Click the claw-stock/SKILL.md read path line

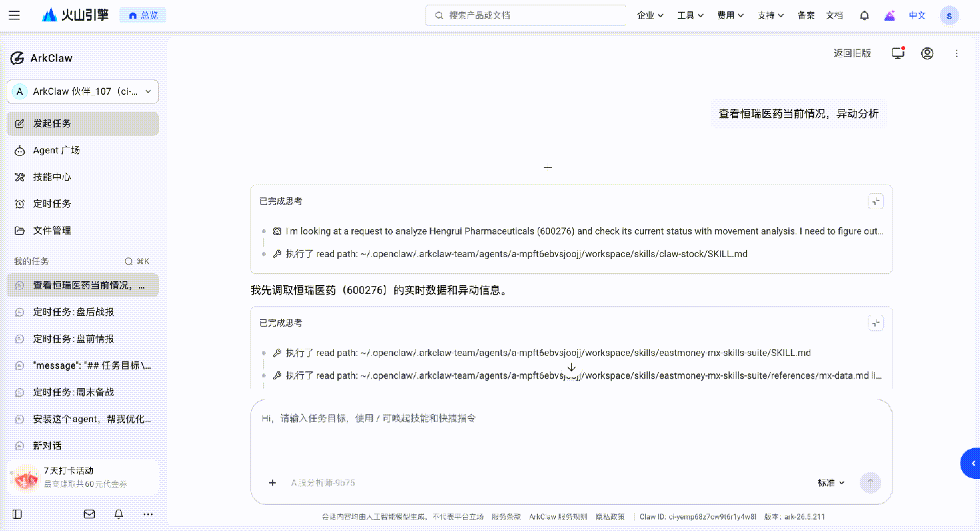[x=516, y=254]
